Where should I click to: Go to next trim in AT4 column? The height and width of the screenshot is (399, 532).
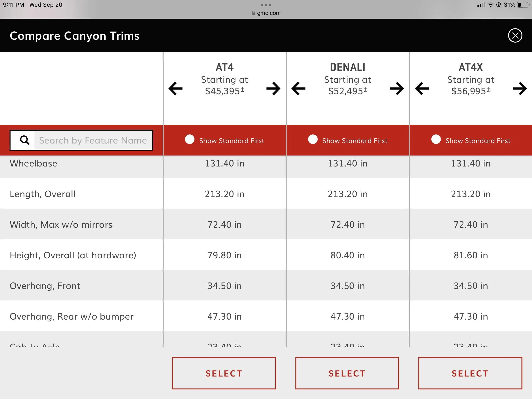(x=273, y=89)
